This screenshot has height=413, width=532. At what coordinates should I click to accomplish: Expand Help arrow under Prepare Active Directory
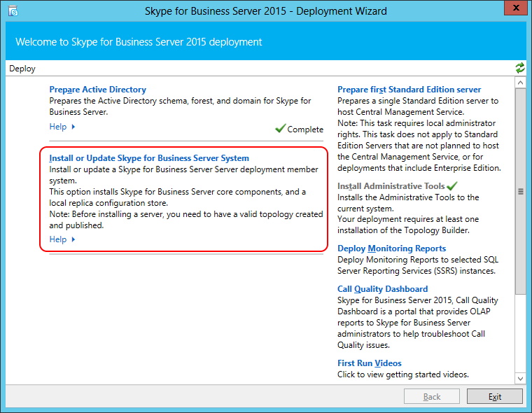73,127
